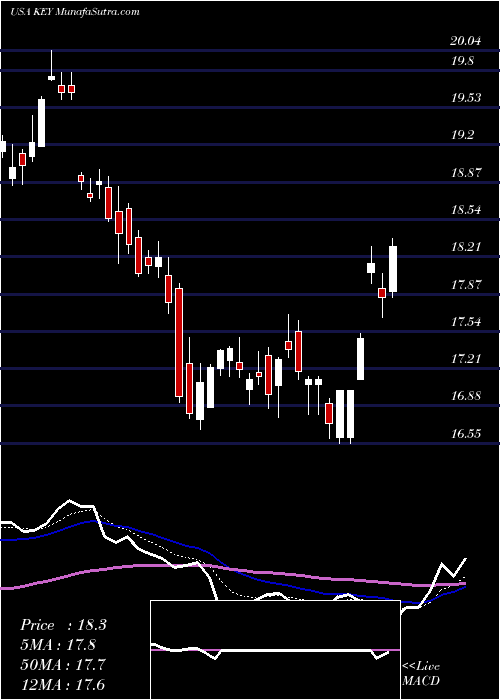Click inside the Live MACD inset panel
Viewport: 500px width, 700px height.
(275, 650)
